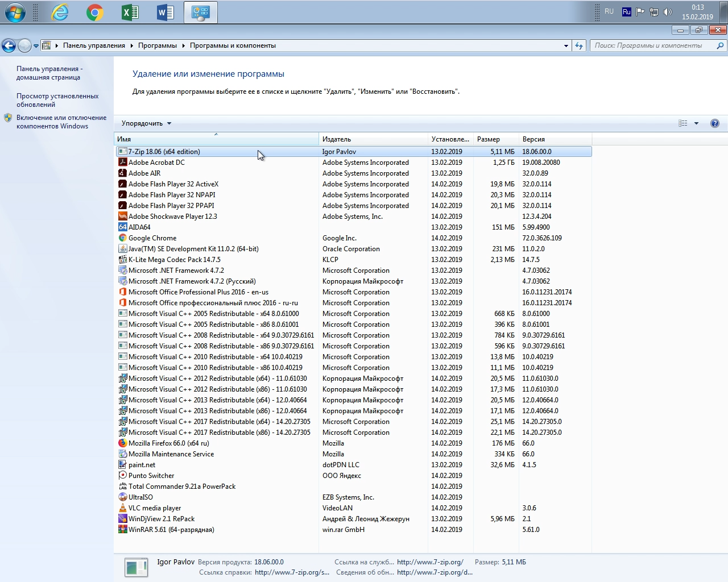Viewport: 728px width, 582px height.
Task: Click the paint.net icon
Action: 122,465
